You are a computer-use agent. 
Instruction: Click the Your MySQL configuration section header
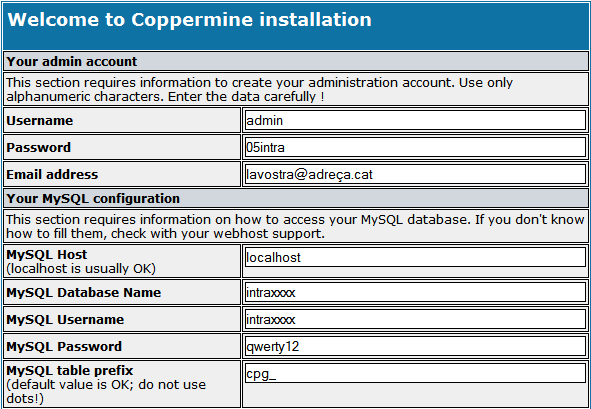93,198
